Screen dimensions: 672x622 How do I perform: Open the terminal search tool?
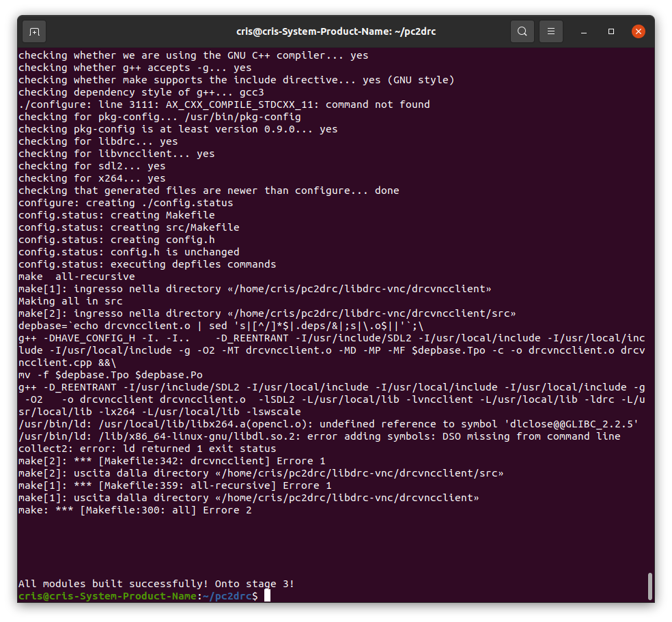tap(522, 31)
